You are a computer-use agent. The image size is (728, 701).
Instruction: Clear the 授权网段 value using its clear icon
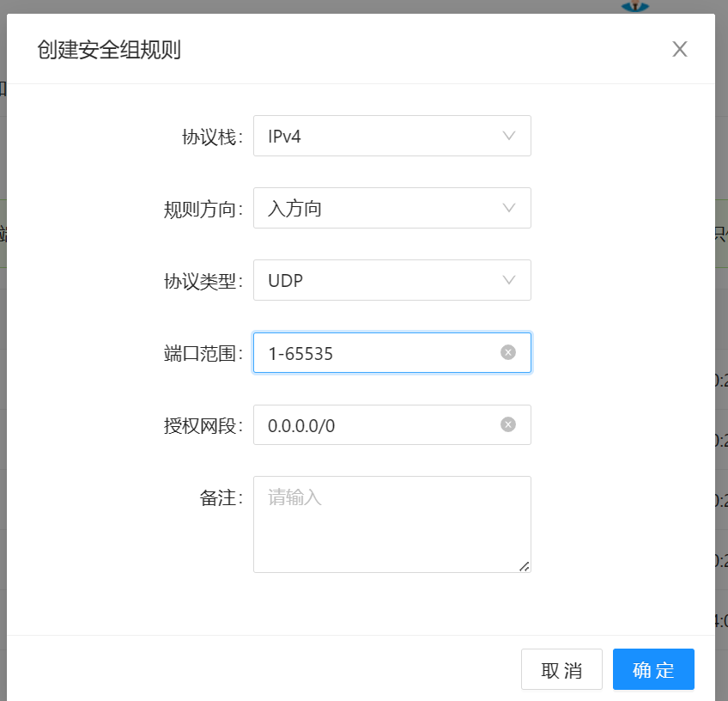click(508, 424)
